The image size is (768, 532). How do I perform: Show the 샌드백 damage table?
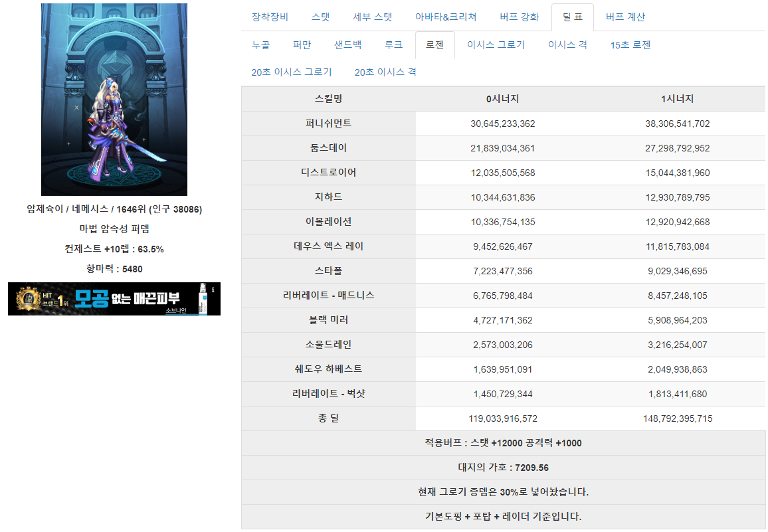click(347, 45)
